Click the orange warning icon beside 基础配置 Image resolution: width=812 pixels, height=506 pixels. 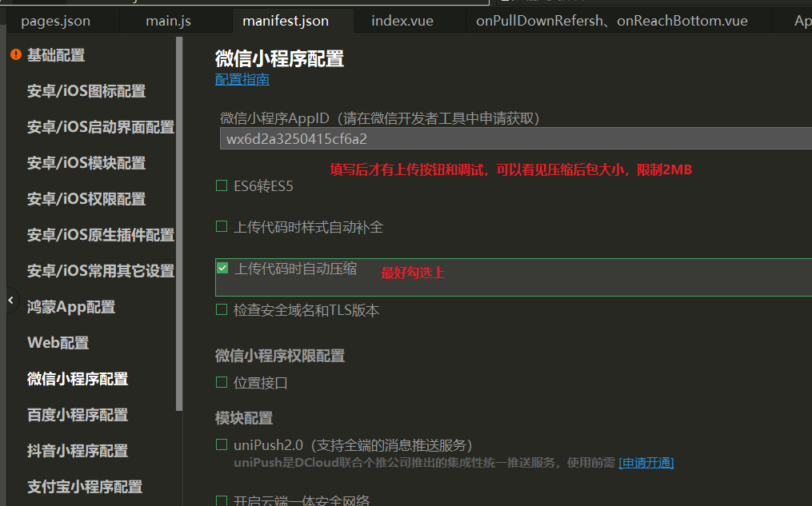pyautogui.click(x=16, y=54)
